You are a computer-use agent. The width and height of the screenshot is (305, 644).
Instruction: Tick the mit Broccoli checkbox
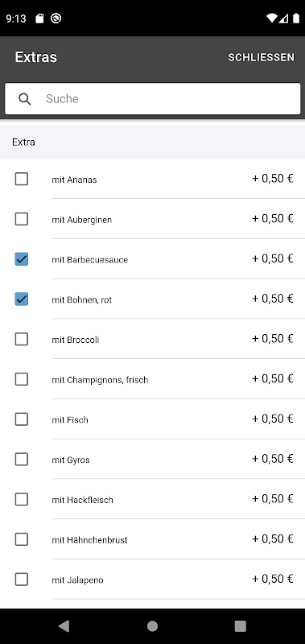point(22,339)
